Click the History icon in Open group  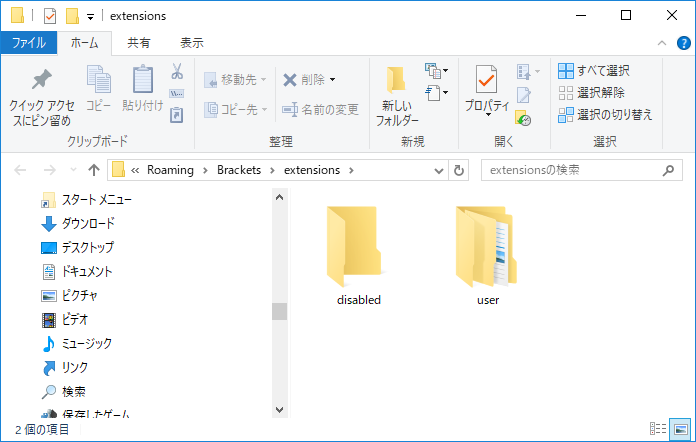click(x=523, y=118)
